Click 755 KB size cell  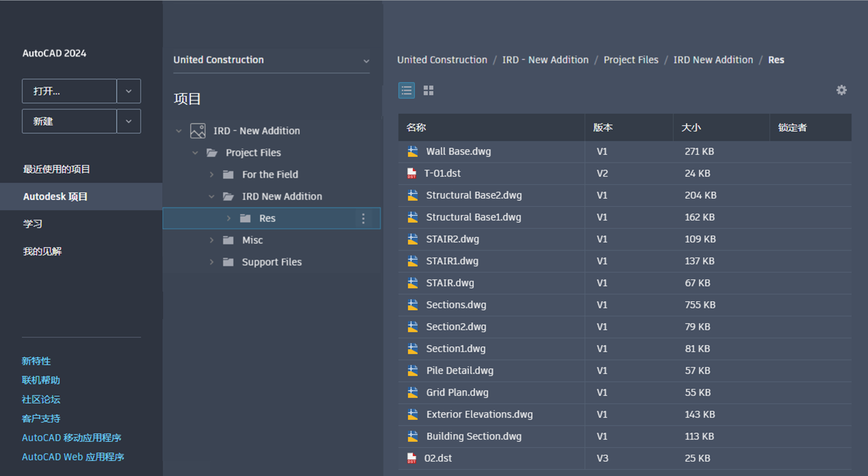pyautogui.click(x=700, y=305)
